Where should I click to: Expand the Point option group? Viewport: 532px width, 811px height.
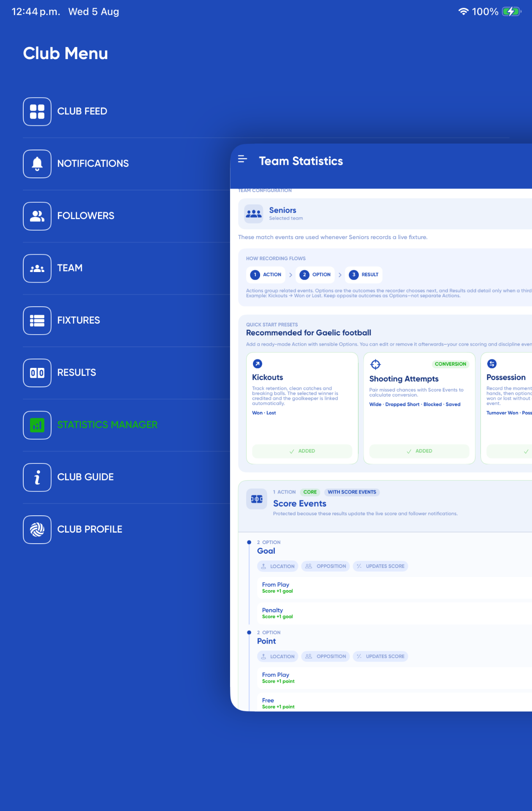[266, 641]
